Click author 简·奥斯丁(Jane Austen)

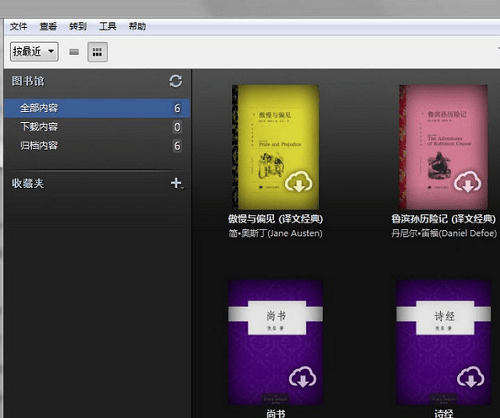275,233
